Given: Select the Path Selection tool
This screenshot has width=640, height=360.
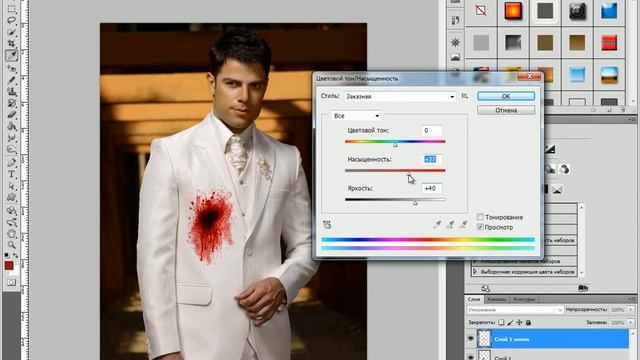Looking at the screenshot, I should [x=11, y=186].
